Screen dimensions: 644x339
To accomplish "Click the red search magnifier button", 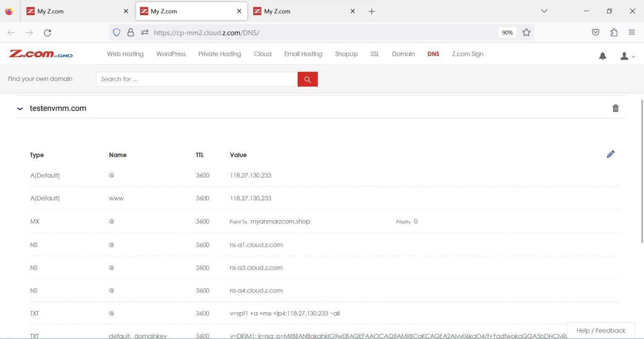I will 307,79.
